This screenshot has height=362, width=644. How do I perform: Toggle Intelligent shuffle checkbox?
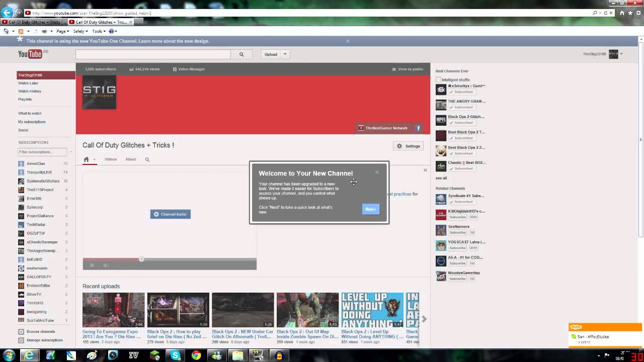(438, 80)
